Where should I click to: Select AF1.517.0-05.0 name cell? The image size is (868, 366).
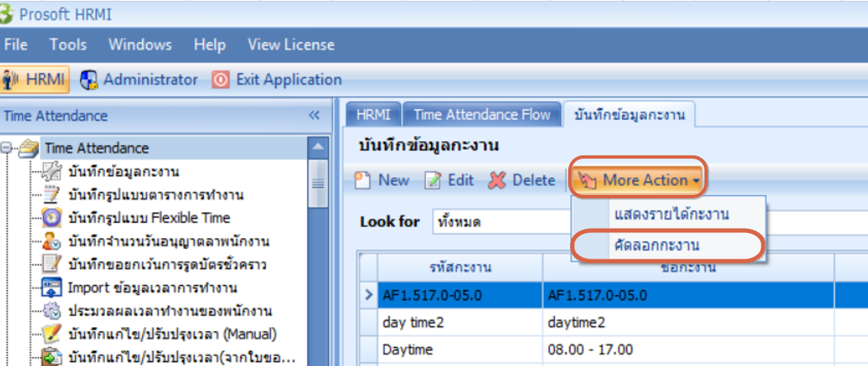[x=689, y=295]
